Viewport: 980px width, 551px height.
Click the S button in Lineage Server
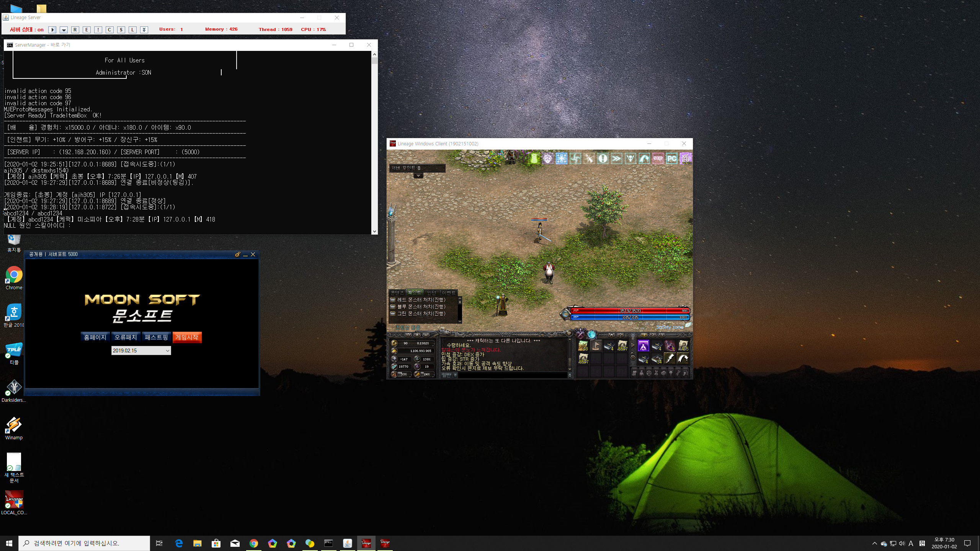tap(121, 29)
